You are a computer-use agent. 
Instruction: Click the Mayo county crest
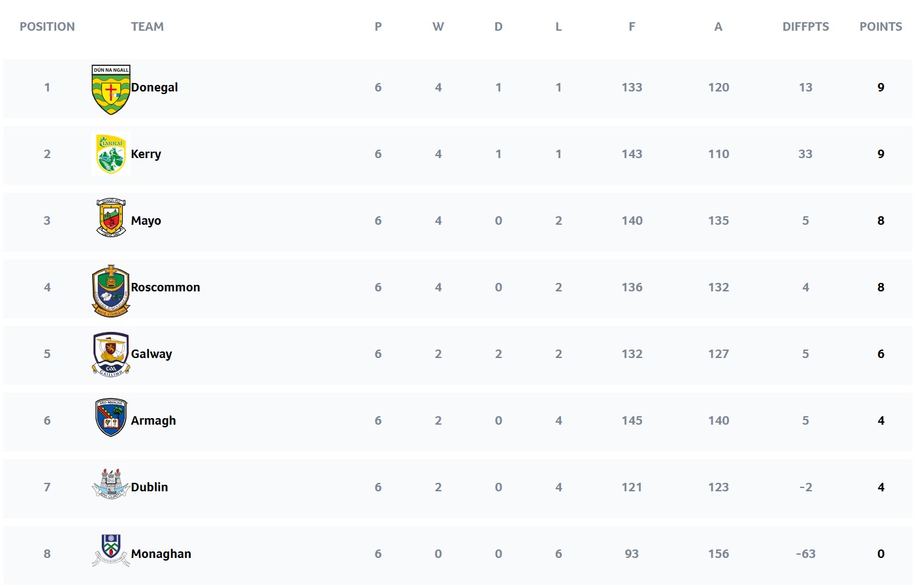point(111,218)
